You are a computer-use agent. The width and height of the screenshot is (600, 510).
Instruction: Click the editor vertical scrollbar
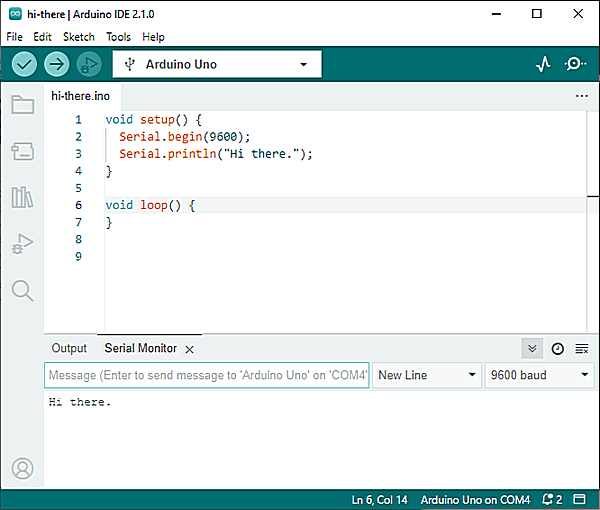coord(592,222)
